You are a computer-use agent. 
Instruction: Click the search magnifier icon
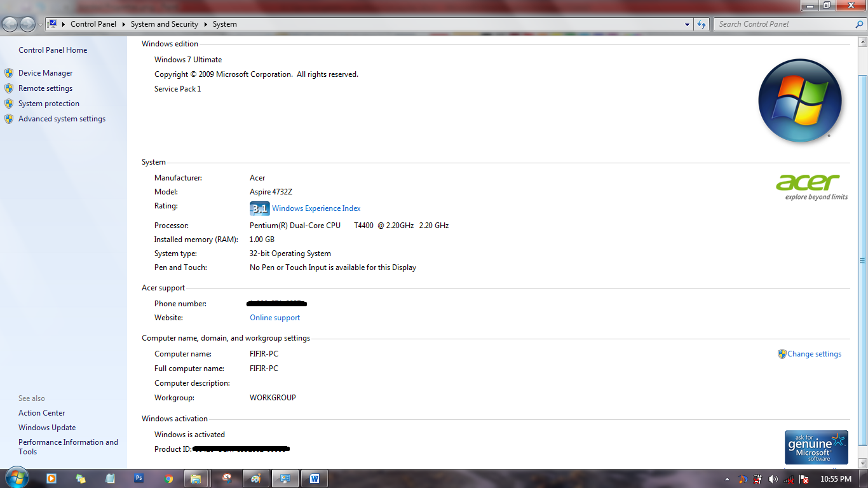point(858,24)
